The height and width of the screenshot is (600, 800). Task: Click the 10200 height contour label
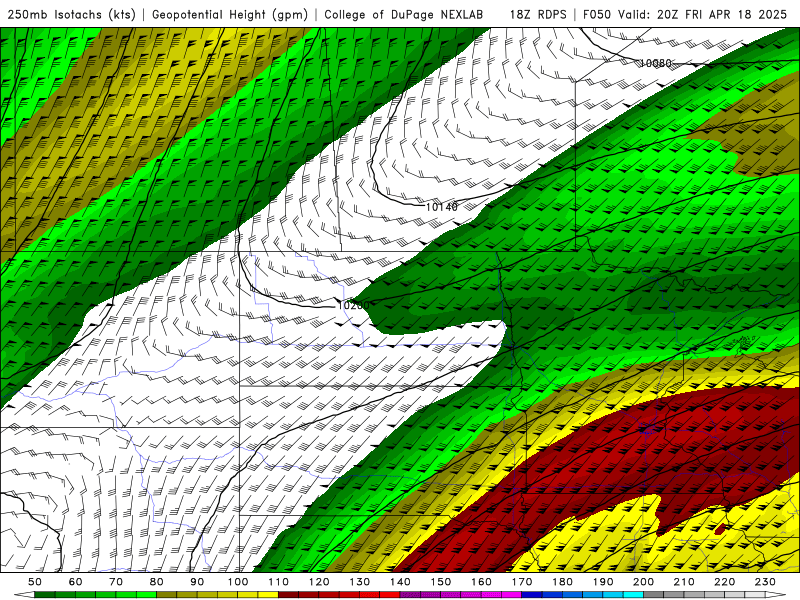353,305
